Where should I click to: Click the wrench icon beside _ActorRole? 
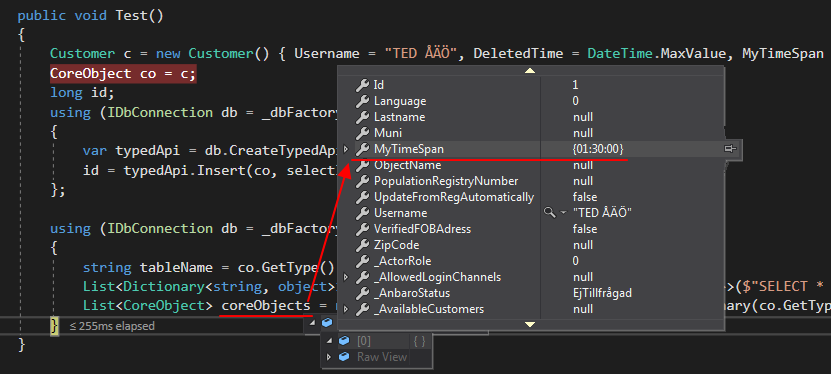tap(363, 261)
